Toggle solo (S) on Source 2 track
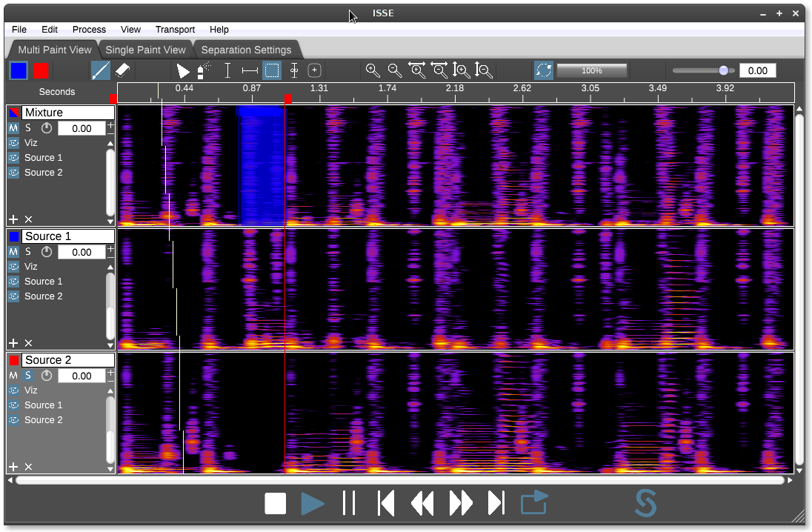 click(28, 376)
